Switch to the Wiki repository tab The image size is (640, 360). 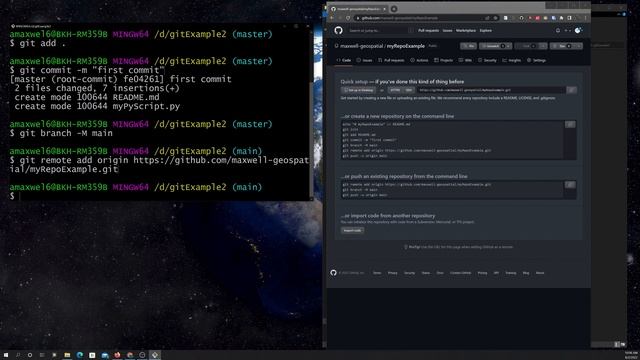pos(465,60)
